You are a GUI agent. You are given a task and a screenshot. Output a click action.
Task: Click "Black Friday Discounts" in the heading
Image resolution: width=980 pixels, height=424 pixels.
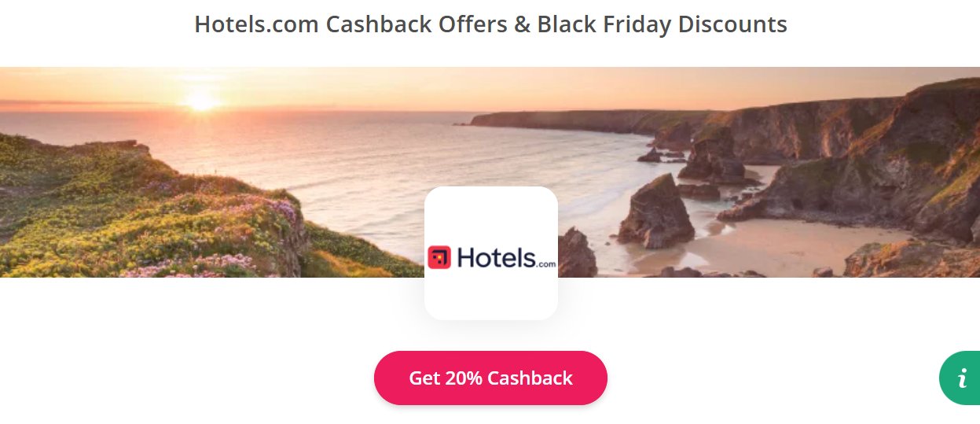pos(662,24)
